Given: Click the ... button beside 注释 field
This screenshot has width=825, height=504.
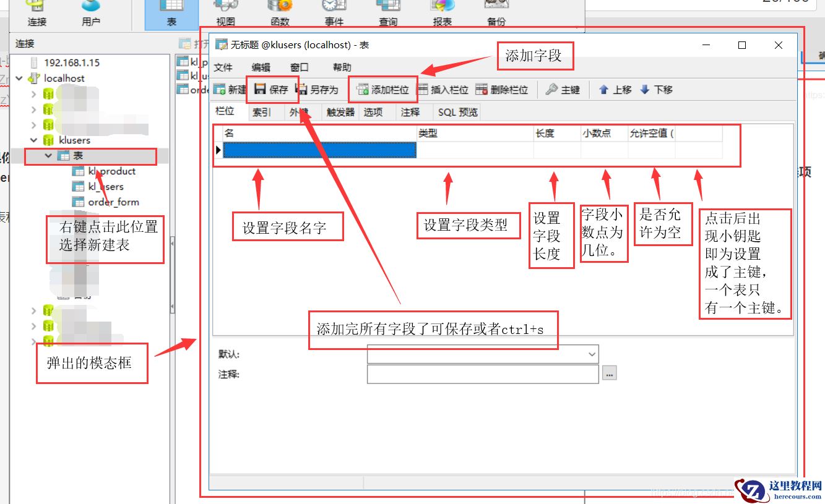Looking at the screenshot, I should pos(610,374).
